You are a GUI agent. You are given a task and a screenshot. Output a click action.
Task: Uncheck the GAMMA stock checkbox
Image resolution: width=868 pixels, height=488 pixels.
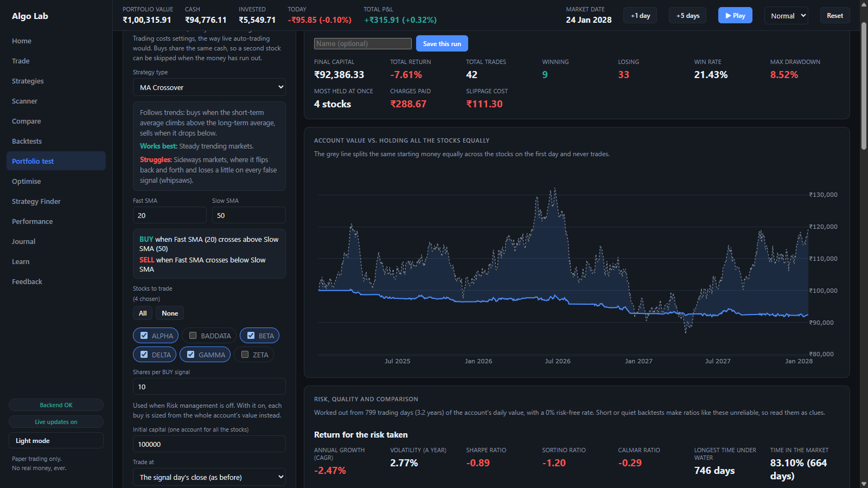click(190, 355)
